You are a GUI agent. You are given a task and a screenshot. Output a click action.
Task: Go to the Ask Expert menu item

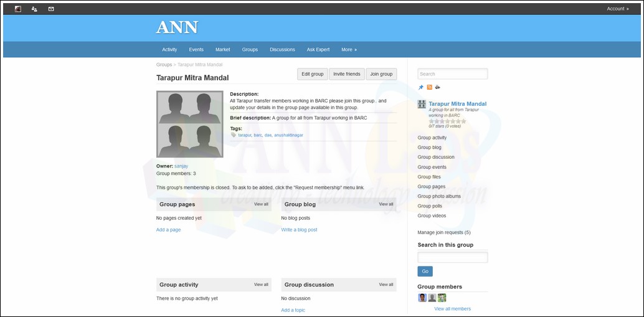318,50
